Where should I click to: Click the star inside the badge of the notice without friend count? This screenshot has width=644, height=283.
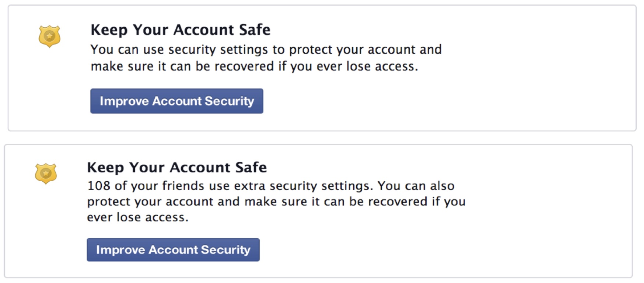49,35
